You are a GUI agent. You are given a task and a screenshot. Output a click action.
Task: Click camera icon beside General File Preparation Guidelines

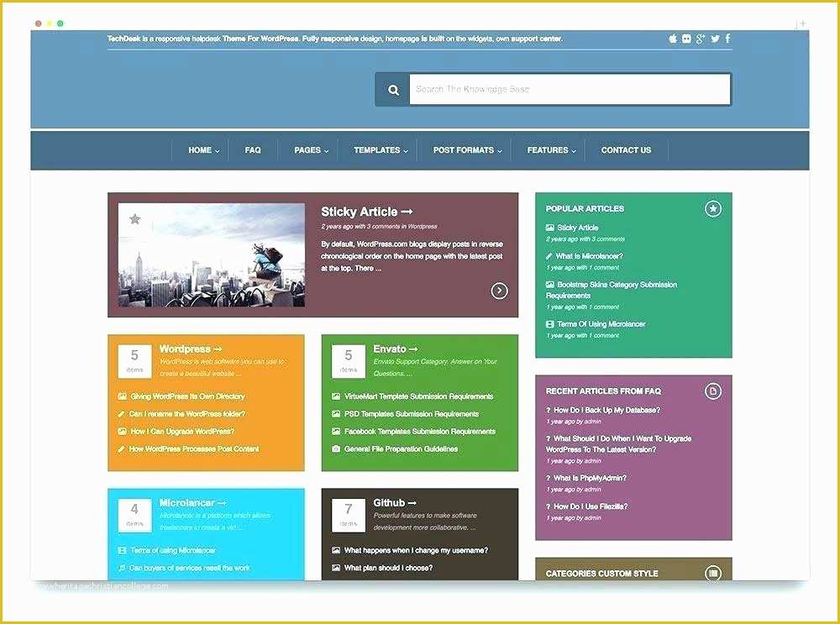coord(336,448)
